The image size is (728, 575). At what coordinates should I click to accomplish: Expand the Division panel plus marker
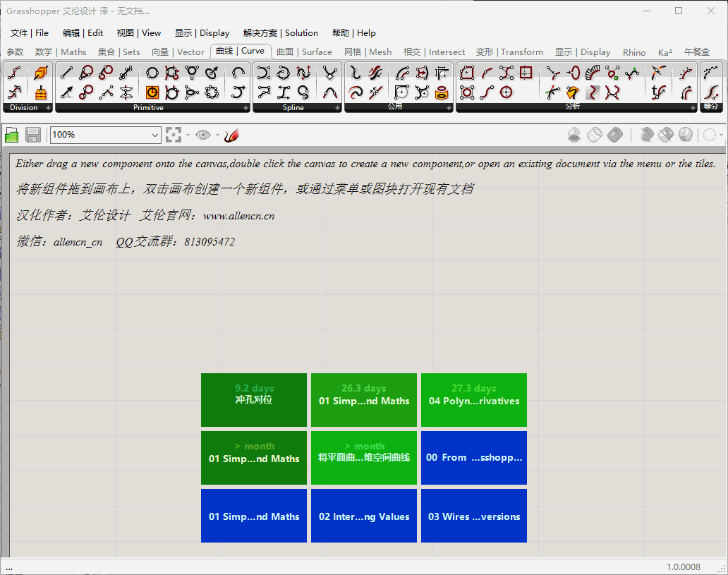click(x=48, y=108)
